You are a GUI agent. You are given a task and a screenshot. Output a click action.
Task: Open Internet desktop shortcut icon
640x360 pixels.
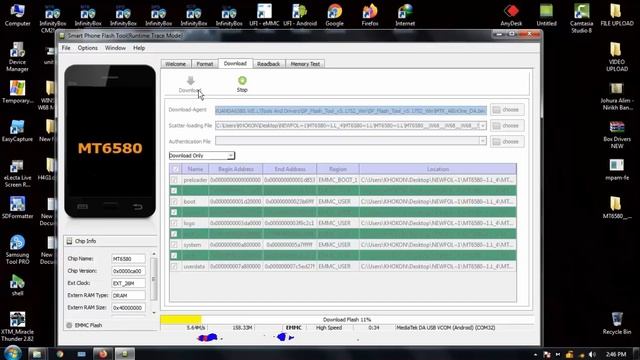click(x=405, y=15)
